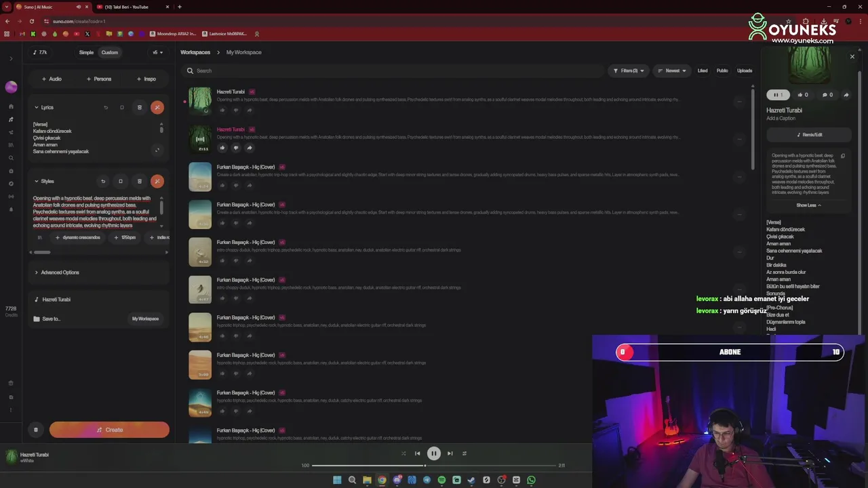868x488 pixels.
Task: Click trash icon beside the Create button
Action: (36, 430)
